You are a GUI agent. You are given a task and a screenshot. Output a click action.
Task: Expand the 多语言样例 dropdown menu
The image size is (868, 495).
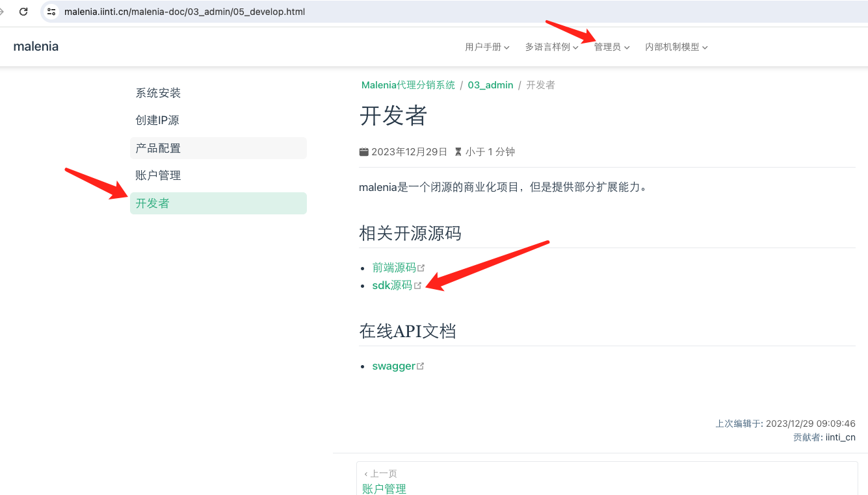pos(551,47)
